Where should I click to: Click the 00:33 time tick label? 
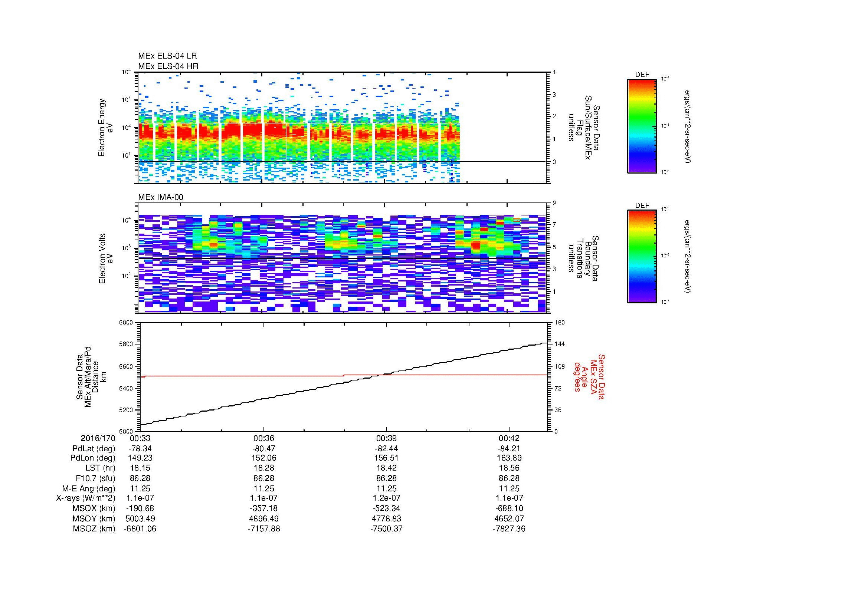pos(140,438)
